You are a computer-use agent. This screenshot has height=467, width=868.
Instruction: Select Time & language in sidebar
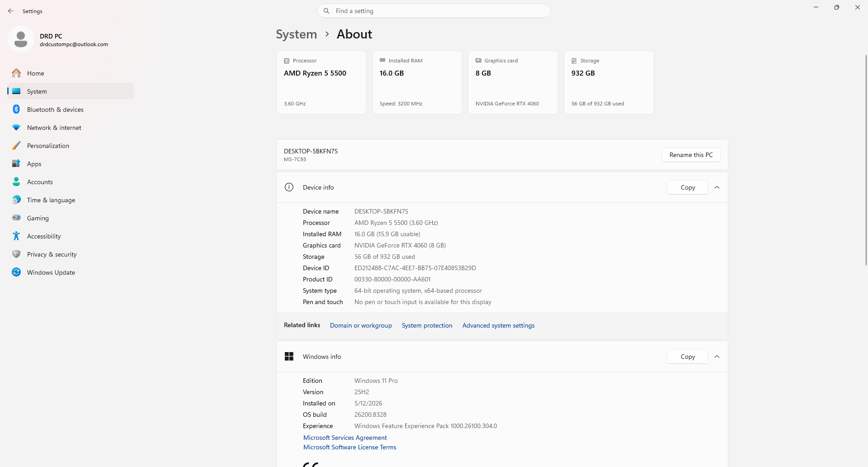(71, 200)
